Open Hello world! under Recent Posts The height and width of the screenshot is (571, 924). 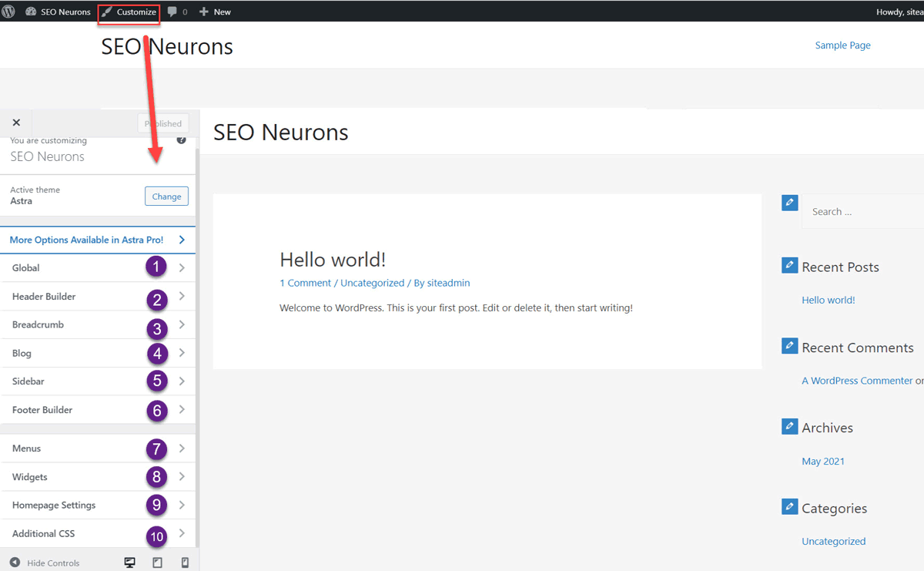tap(829, 300)
